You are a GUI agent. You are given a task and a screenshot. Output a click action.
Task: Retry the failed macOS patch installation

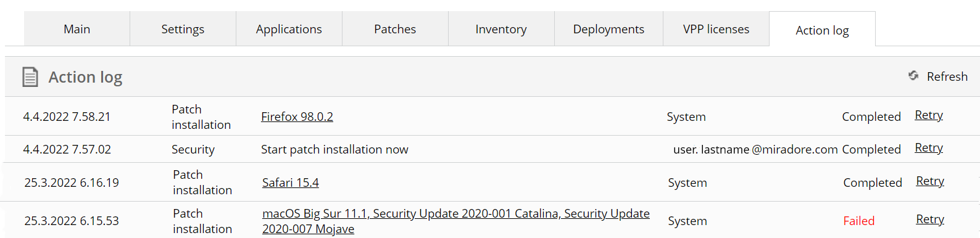929,220
